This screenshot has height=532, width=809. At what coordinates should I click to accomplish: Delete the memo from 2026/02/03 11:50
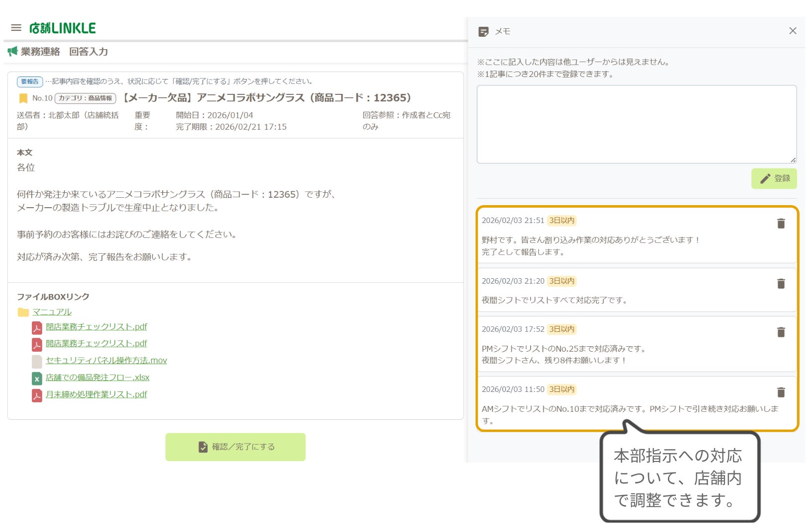tap(781, 392)
